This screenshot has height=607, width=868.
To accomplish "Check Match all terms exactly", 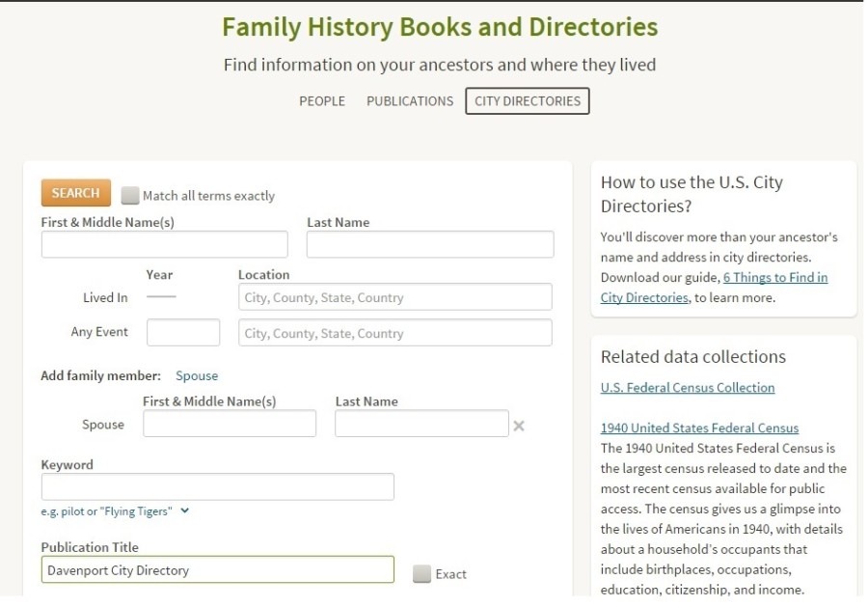I will click(130, 196).
